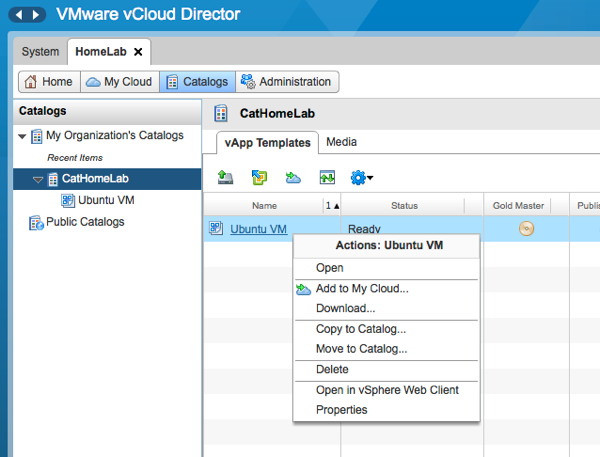The height and width of the screenshot is (457, 600).
Task: Choose Move to Catalog... menu entry
Action: (x=386, y=349)
